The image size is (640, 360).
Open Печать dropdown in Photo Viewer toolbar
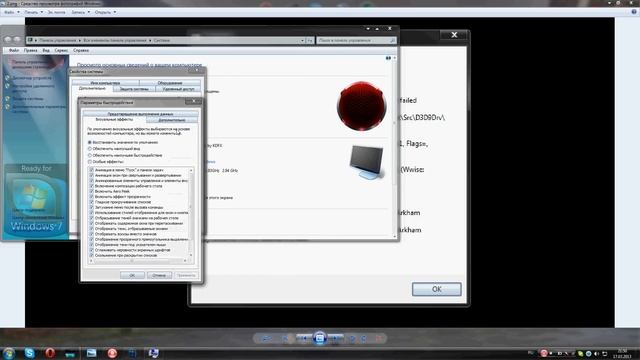[x=33, y=12]
